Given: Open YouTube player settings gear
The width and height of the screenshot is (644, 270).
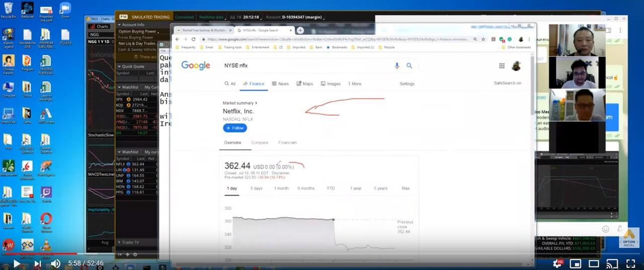Looking at the screenshot, I should click(x=557, y=263).
